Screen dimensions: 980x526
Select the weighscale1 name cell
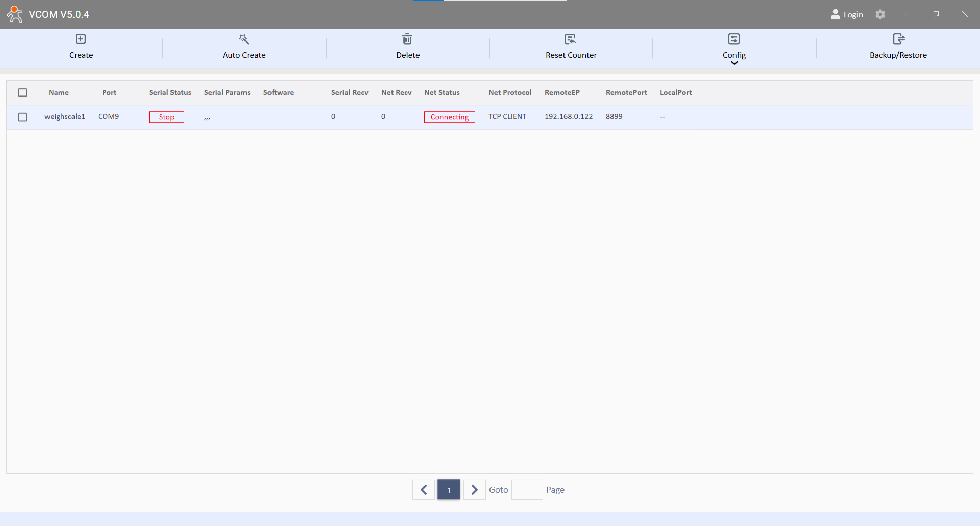(x=65, y=117)
